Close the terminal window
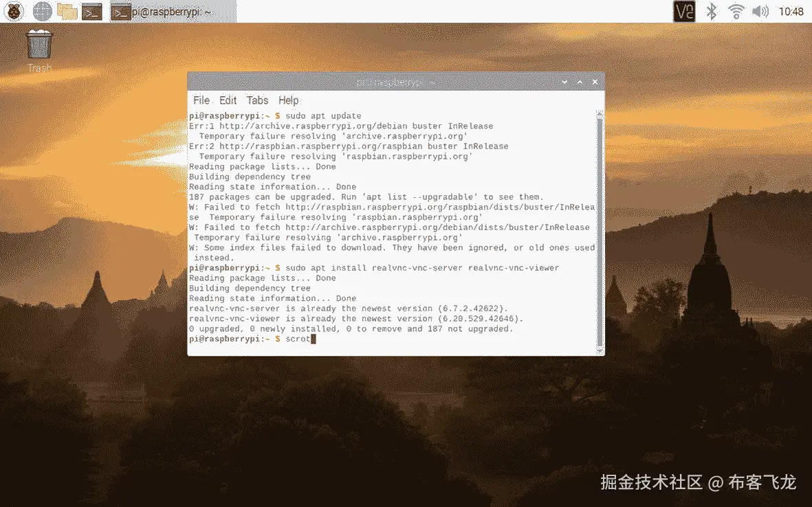The height and width of the screenshot is (507, 812). click(x=595, y=82)
